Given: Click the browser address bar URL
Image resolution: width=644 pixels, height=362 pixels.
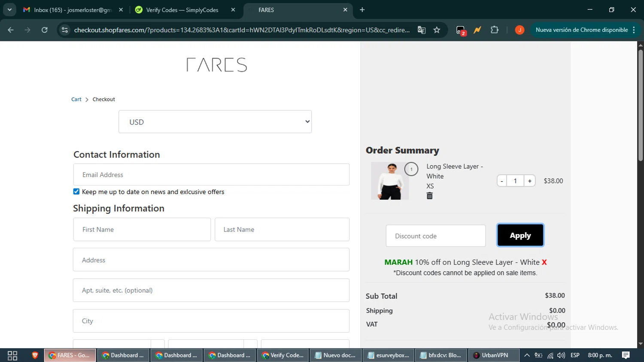Looking at the screenshot, I should click(241, 30).
